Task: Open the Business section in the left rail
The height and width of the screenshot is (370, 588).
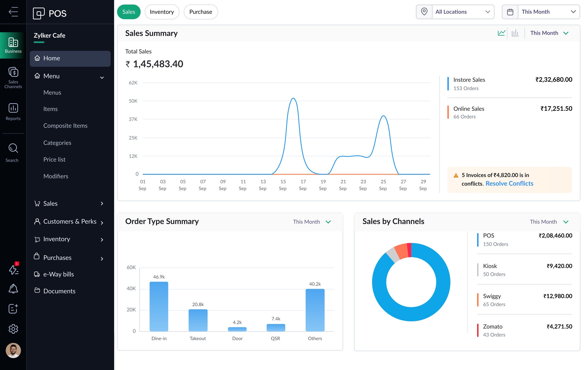Action: (x=13, y=45)
